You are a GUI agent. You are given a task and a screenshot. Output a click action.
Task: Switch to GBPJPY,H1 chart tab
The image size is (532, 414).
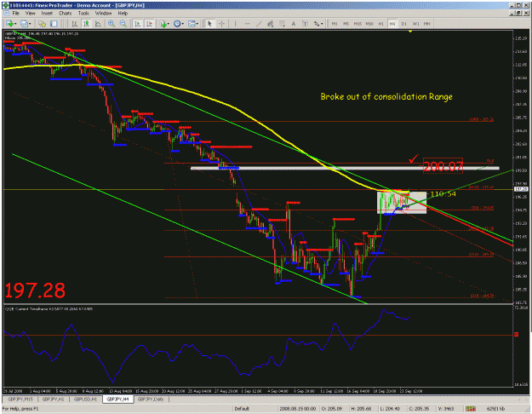tap(54, 400)
